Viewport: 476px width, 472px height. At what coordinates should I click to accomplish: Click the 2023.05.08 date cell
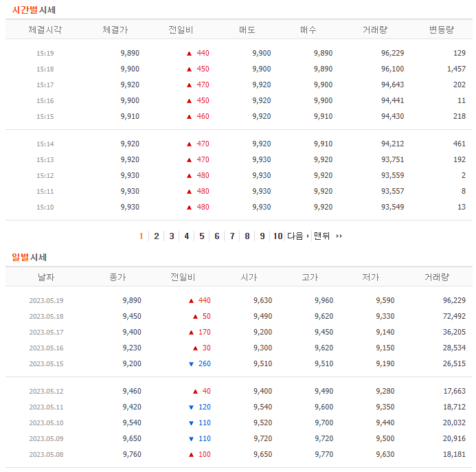(46, 454)
